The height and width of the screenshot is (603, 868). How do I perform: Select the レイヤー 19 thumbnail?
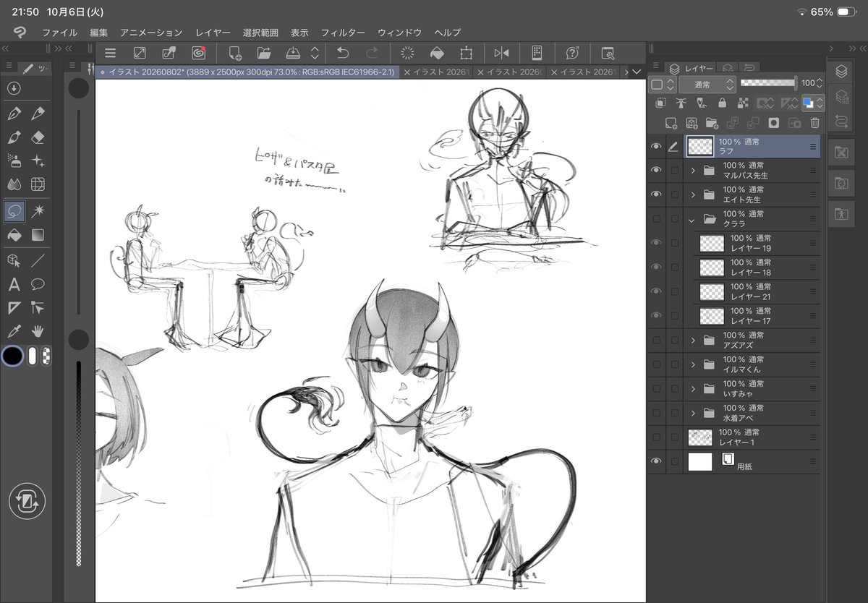point(712,244)
